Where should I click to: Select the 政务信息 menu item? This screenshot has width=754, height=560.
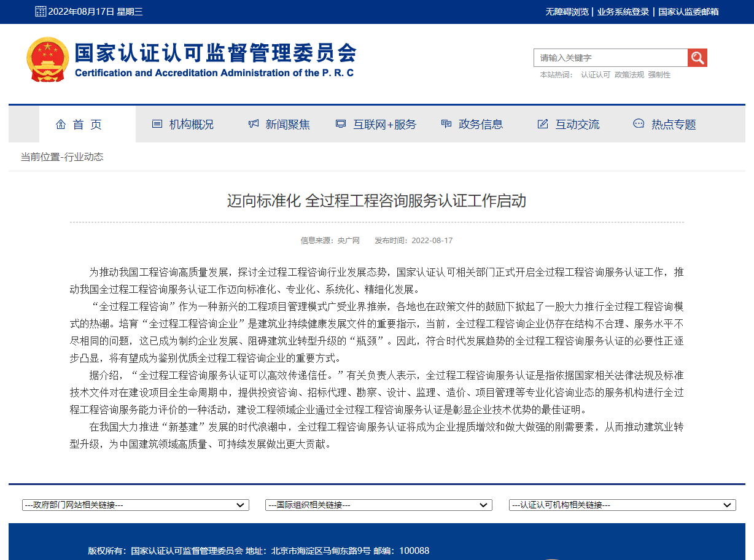click(x=481, y=125)
